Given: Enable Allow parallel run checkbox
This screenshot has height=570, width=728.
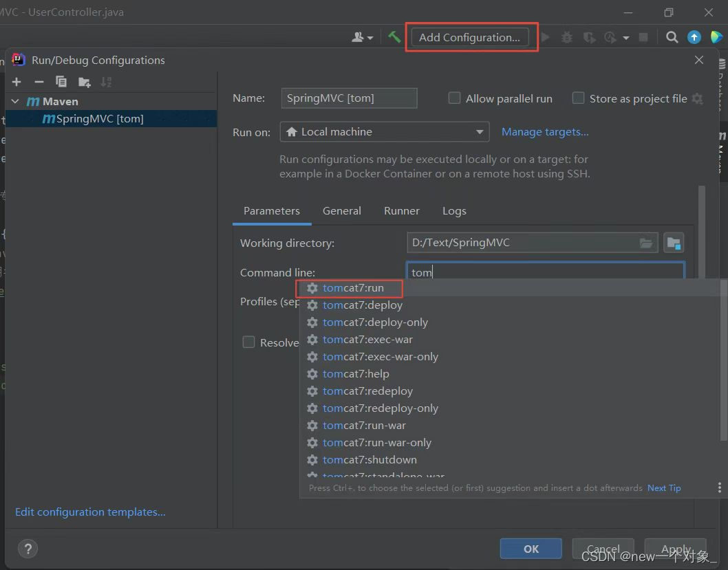Looking at the screenshot, I should tap(454, 98).
